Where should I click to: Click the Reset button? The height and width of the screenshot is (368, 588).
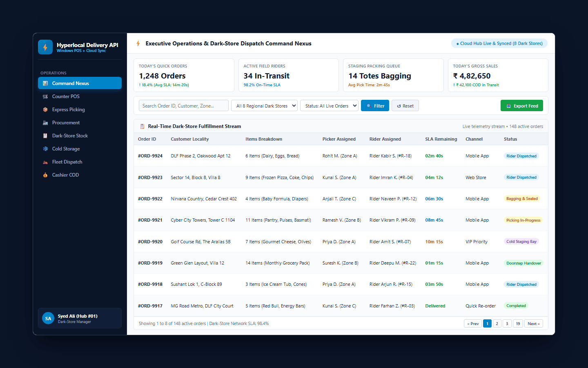coord(405,106)
